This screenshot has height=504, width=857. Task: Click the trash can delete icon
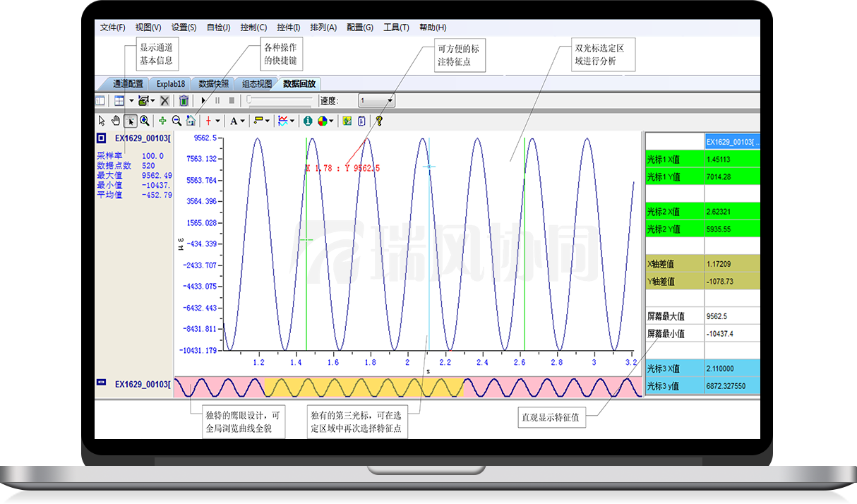184,101
